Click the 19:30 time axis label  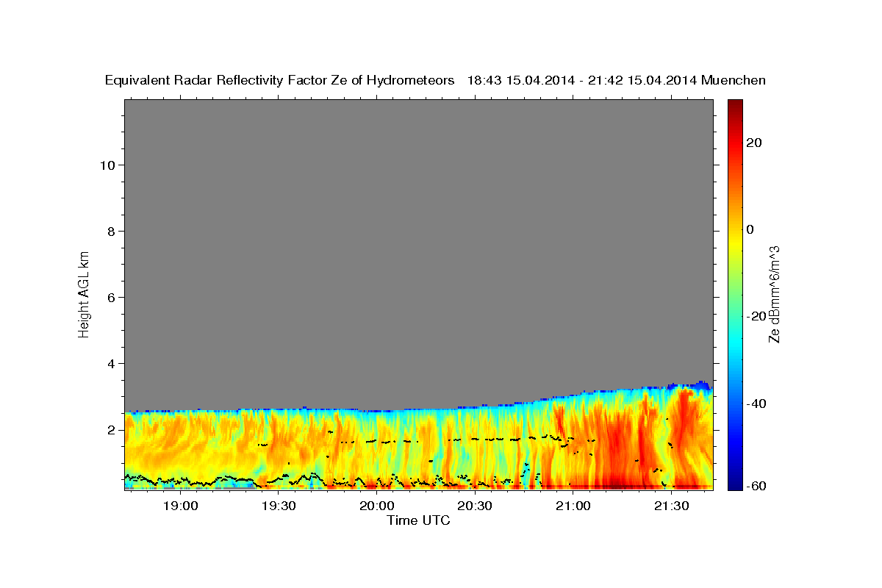click(279, 506)
